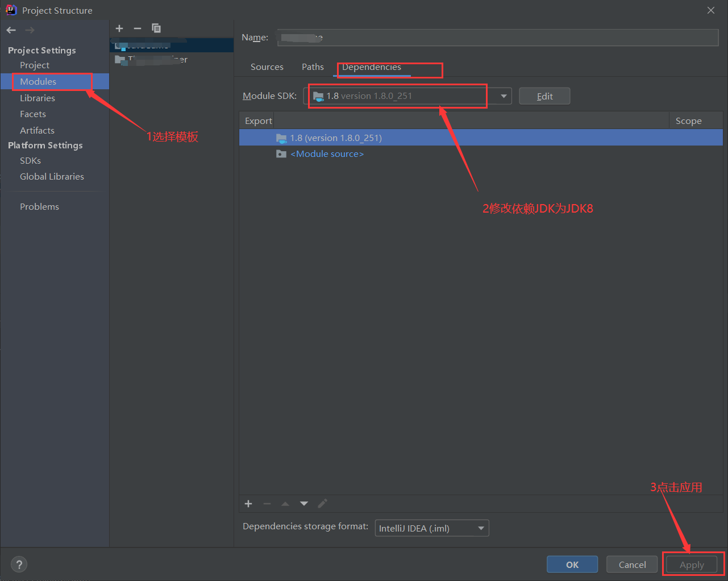Switch to Paths tab

(x=313, y=67)
